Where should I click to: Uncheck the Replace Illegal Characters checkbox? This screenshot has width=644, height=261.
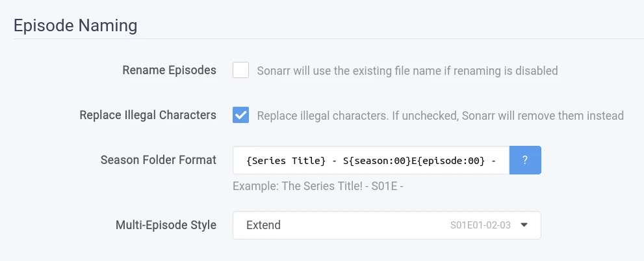click(241, 115)
